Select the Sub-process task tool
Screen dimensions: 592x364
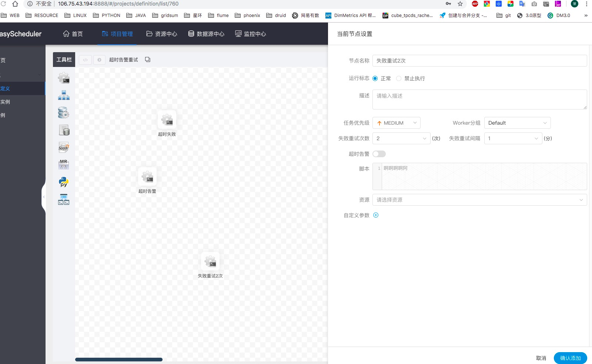pos(64,95)
